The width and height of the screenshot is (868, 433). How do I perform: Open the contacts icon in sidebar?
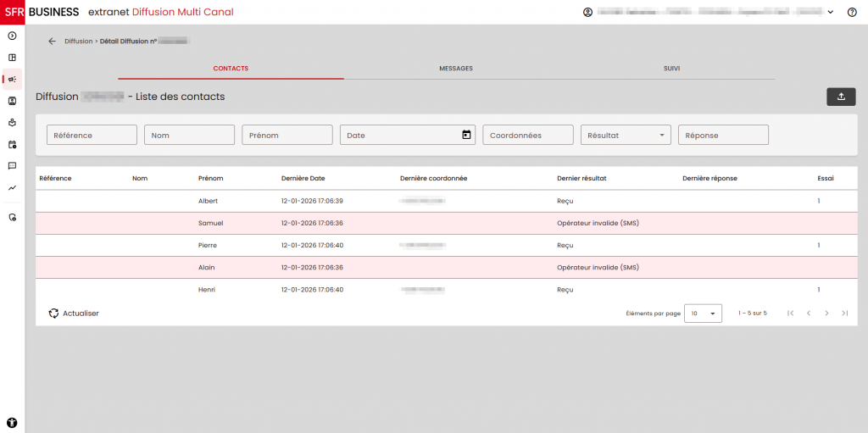tap(12, 101)
